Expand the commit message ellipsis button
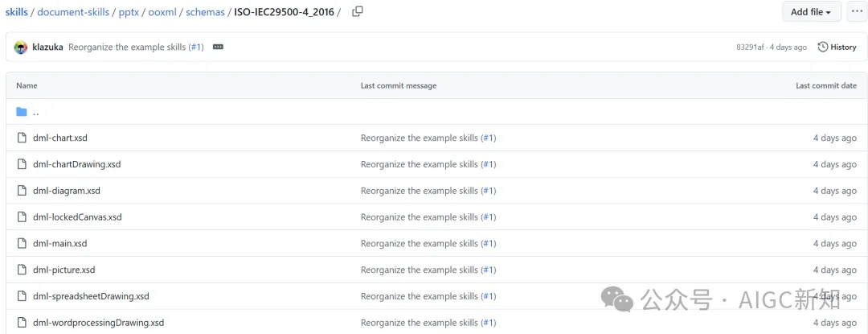This screenshot has width=868, height=334. (218, 47)
